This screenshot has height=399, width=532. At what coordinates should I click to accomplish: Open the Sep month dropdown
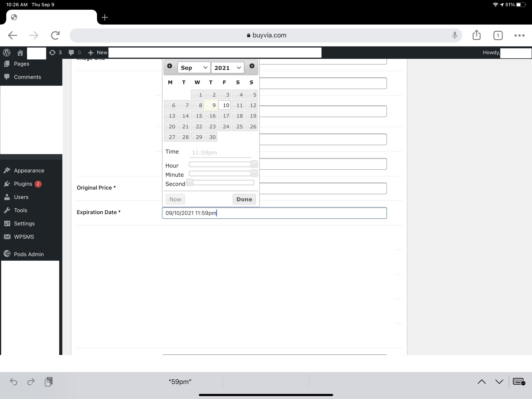pos(194,68)
